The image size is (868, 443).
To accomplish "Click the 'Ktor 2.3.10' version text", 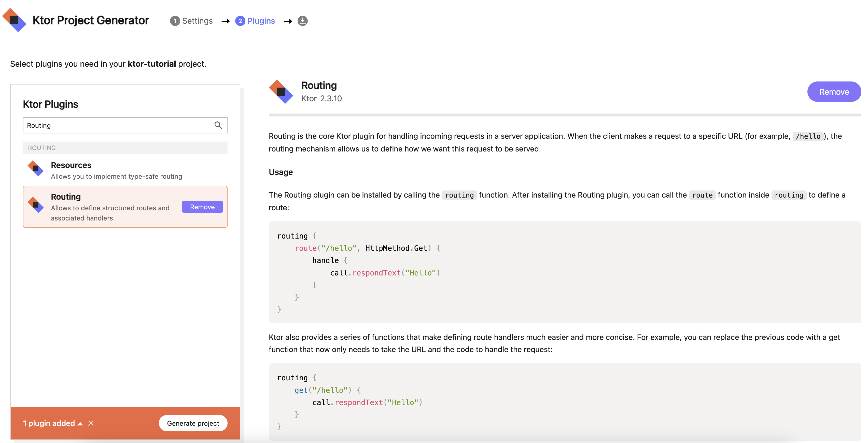I will [x=321, y=99].
